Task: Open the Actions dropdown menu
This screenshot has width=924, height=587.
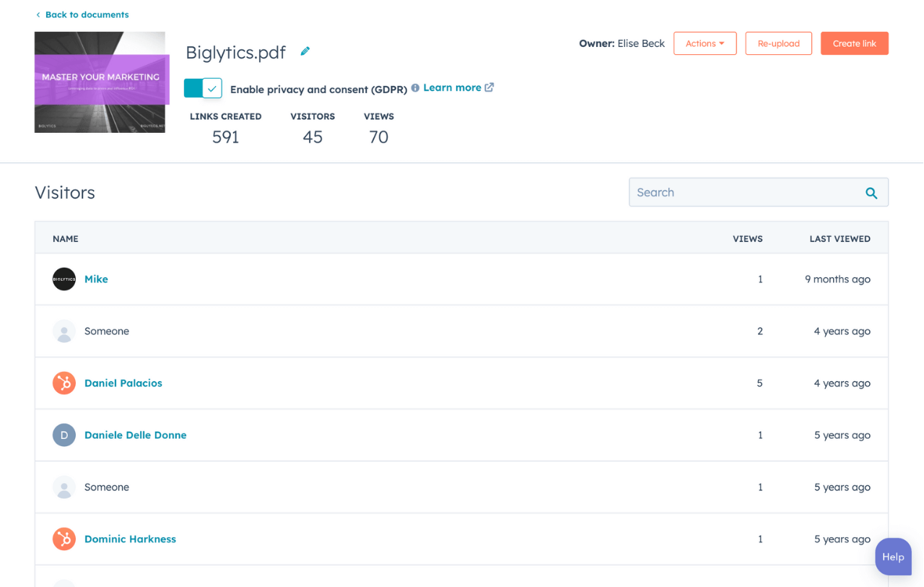Action: [x=705, y=43]
